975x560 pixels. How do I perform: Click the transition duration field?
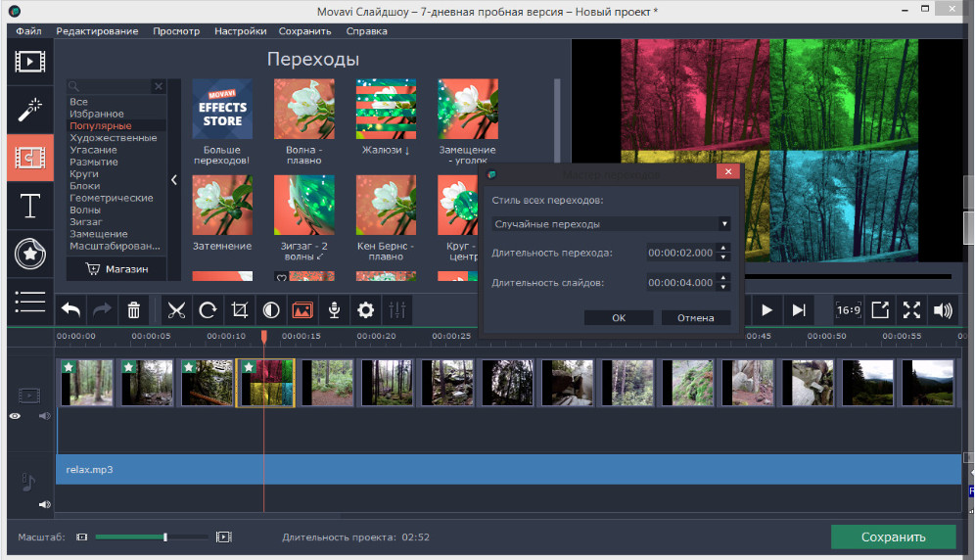681,253
